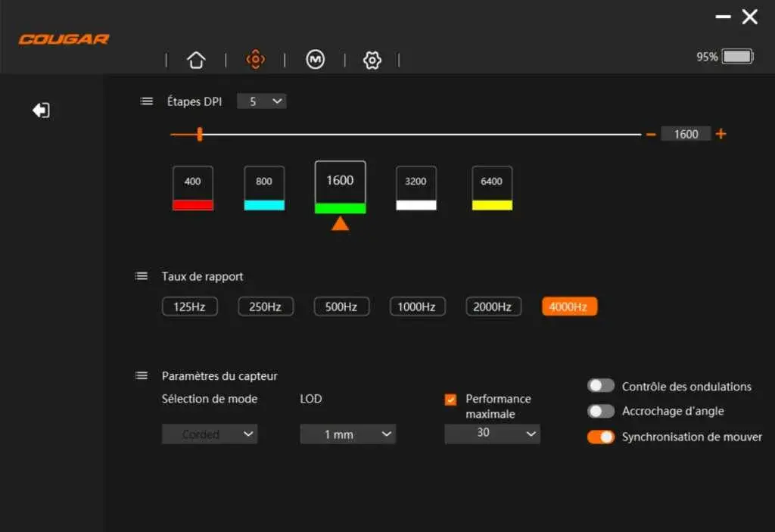Click the list icon next to Étapes DPI
Screen dimensions: 775x532
145,101
